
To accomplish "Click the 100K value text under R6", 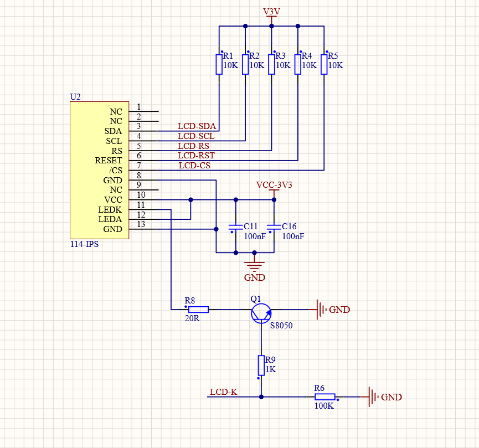I will click(x=325, y=405).
